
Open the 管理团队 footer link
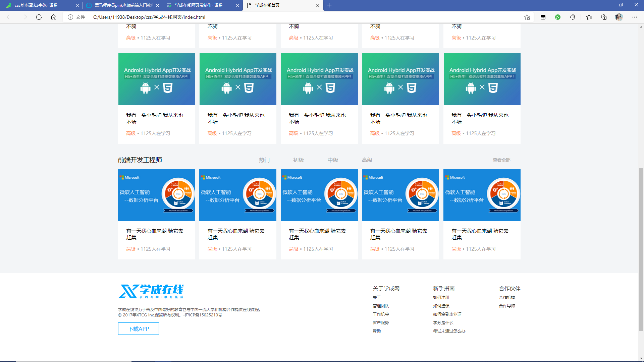(x=381, y=306)
